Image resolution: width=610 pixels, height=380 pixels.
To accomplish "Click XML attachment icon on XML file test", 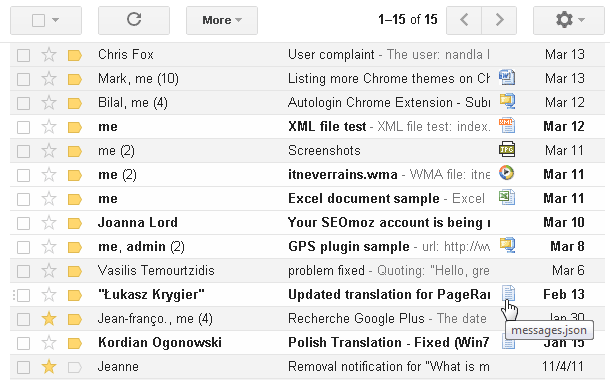I will tap(507, 125).
